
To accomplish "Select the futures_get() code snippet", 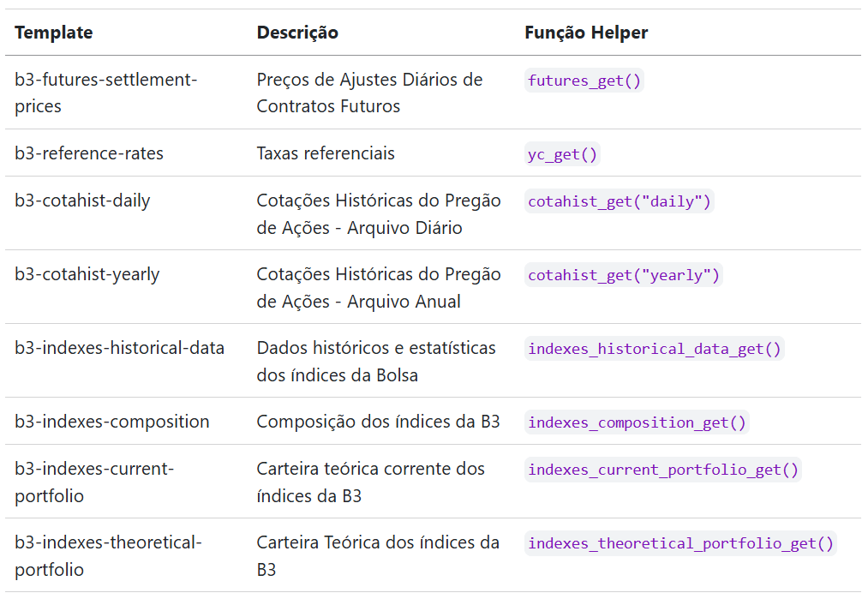I will coord(584,81).
